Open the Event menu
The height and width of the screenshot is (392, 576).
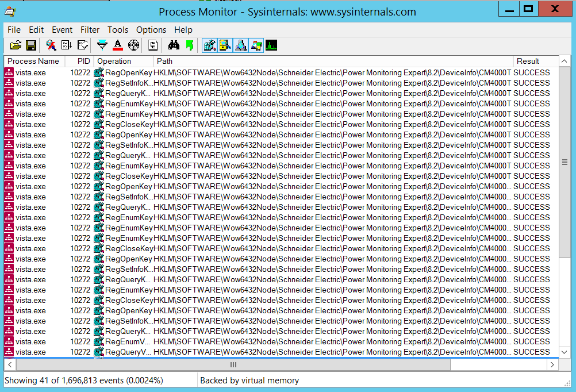62,30
